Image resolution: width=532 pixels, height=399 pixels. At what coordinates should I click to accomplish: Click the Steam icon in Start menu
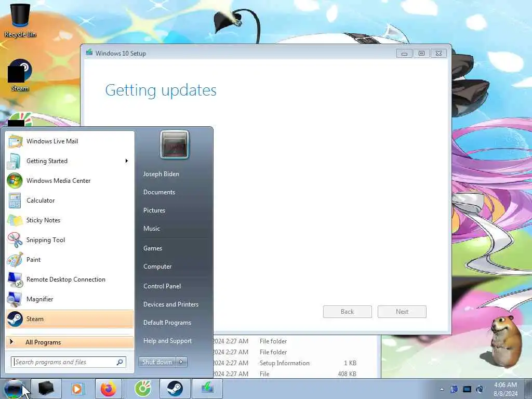pos(15,319)
